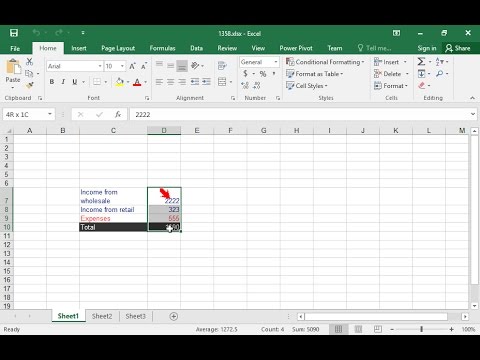The height and width of the screenshot is (360, 480).
Task: Click the Copy icon
Action: (29, 73)
